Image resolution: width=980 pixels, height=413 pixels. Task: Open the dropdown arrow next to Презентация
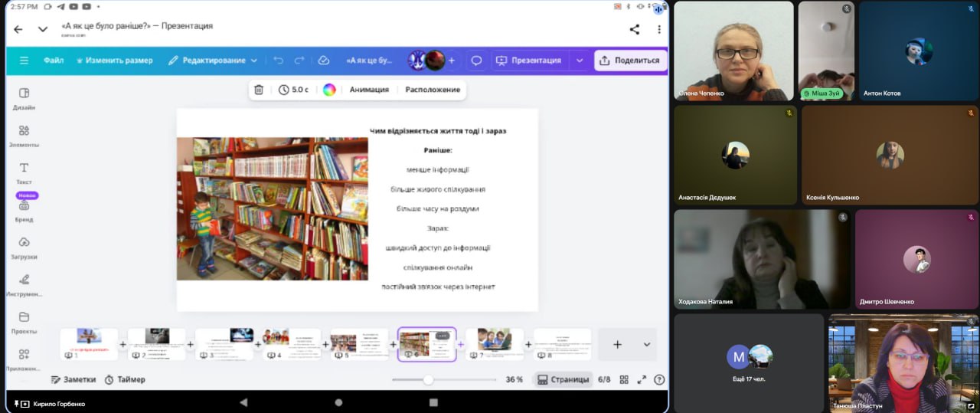tap(580, 61)
